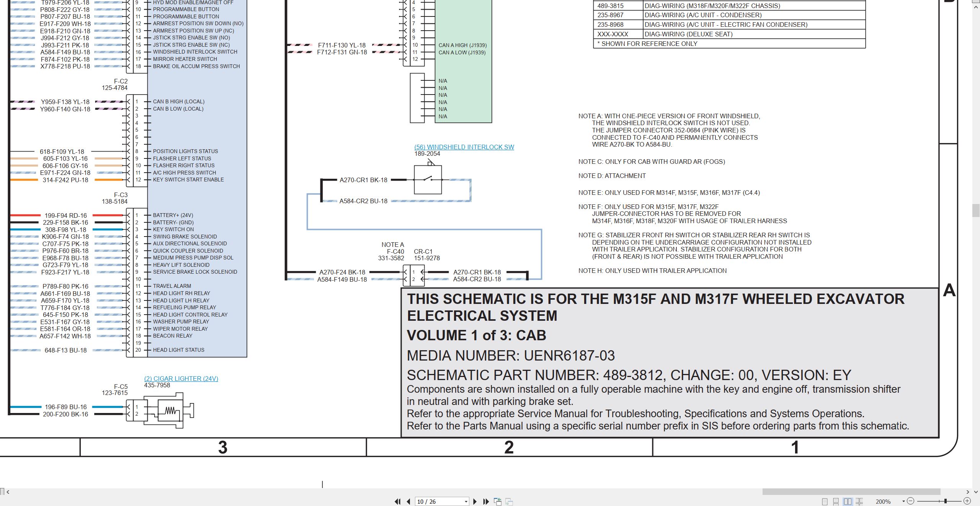
Task: Click the F-C3 connector label
Action: (x=121, y=195)
